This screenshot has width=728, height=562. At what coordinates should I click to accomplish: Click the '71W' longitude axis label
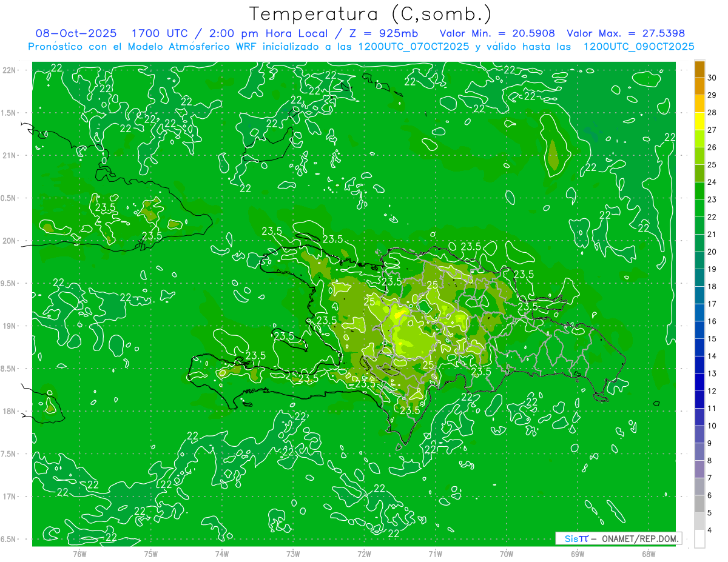point(435,554)
